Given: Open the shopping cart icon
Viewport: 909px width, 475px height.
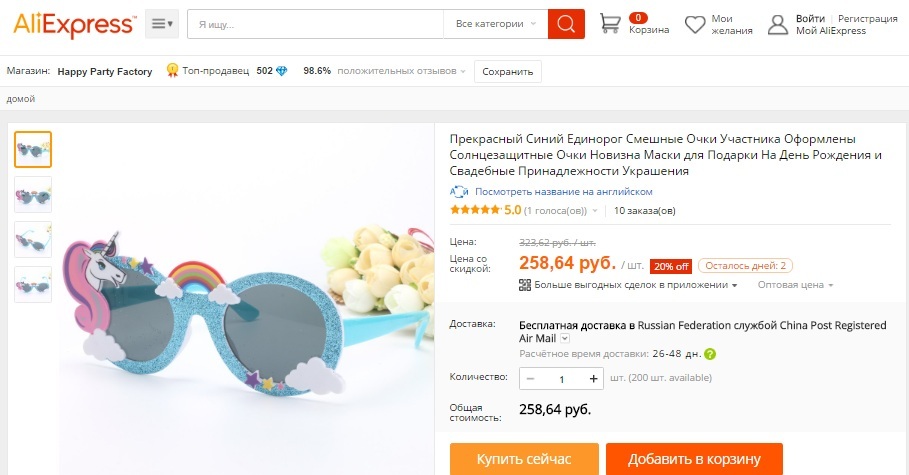Looking at the screenshot, I should coord(610,23).
